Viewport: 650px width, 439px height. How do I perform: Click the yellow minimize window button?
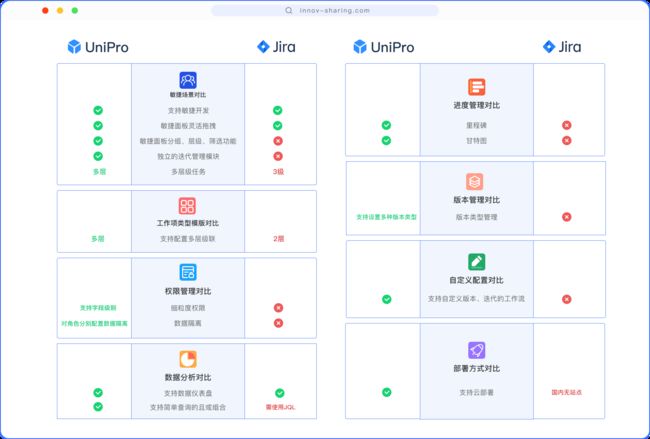60,10
